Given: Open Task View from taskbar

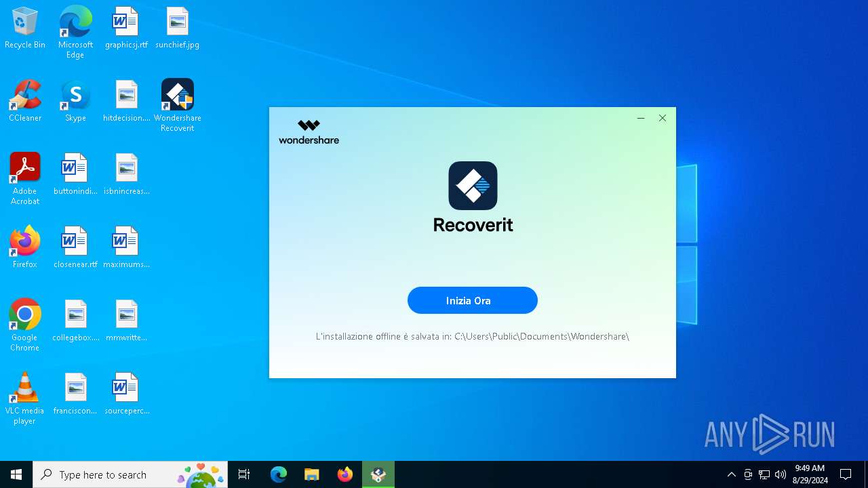Looking at the screenshot, I should 244,474.
